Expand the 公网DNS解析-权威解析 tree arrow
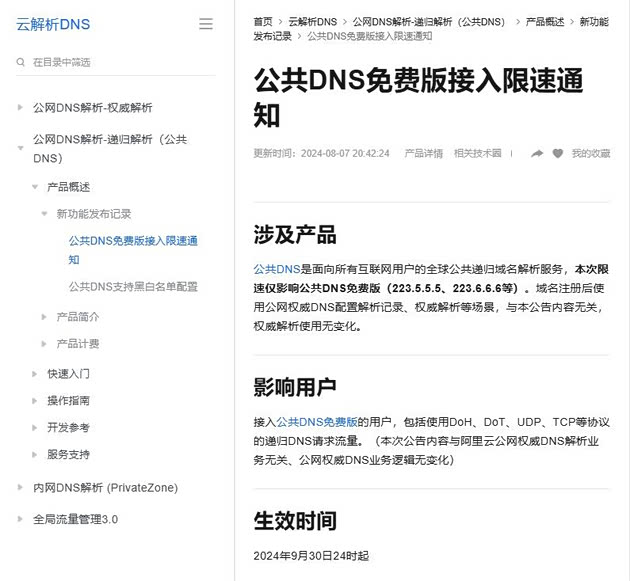630x581 pixels. (21, 107)
